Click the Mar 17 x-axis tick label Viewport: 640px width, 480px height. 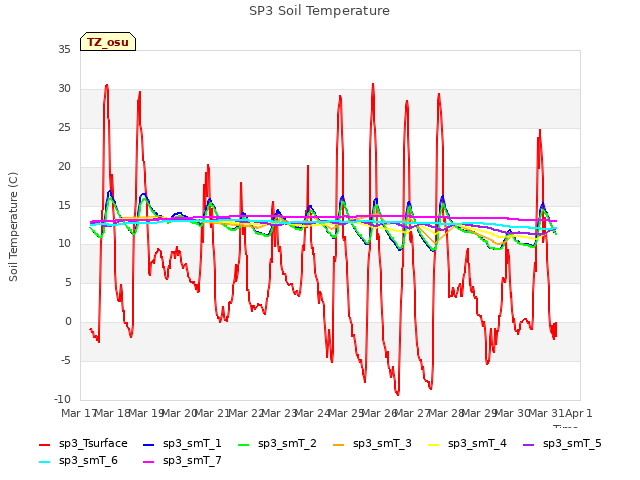pos(79,413)
